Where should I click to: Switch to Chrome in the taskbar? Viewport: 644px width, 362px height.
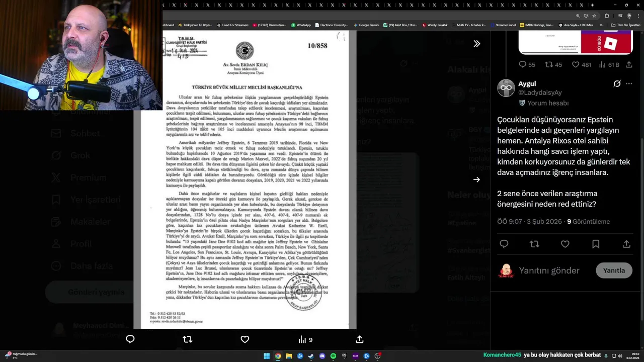pyautogui.click(x=278, y=356)
